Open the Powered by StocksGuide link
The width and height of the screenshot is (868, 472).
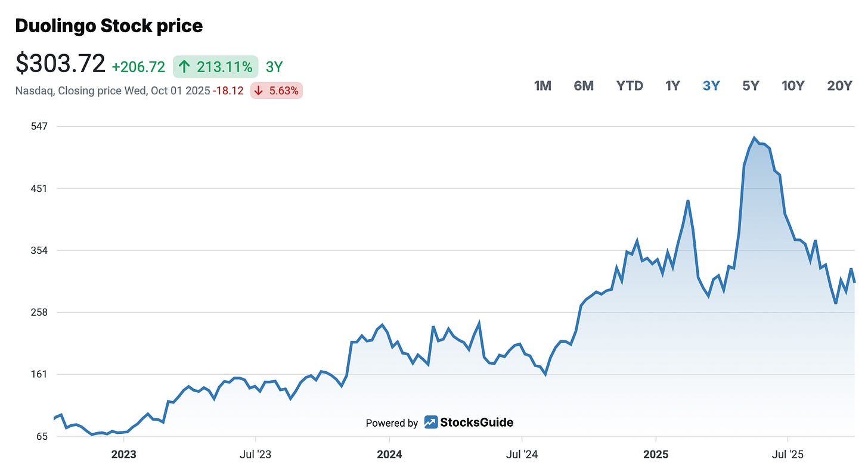click(x=439, y=422)
